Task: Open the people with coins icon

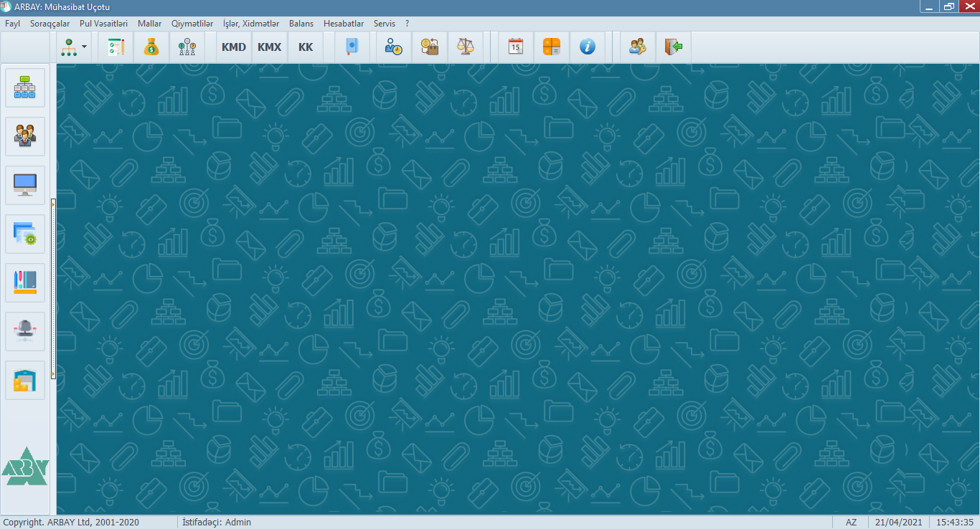Action: [187, 47]
